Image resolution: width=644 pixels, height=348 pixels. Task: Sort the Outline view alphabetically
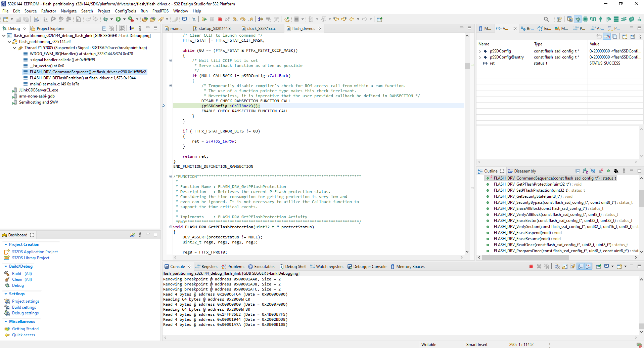click(585, 171)
